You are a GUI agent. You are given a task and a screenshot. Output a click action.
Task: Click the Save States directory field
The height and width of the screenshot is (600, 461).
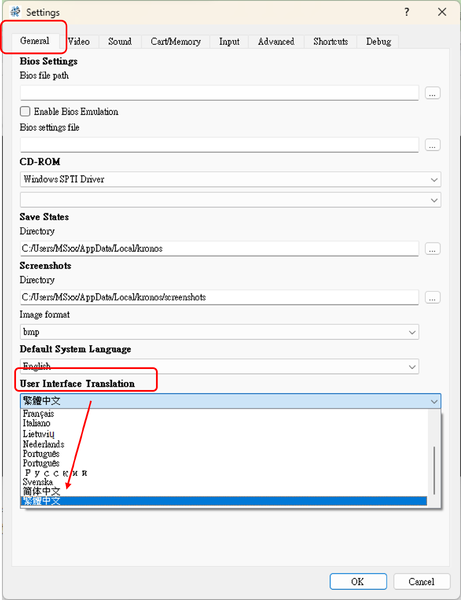coord(219,248)
